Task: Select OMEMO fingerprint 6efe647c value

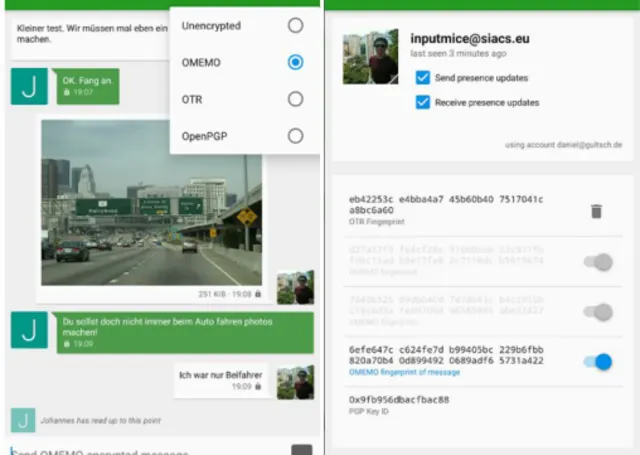Action: tap(446, 355)
